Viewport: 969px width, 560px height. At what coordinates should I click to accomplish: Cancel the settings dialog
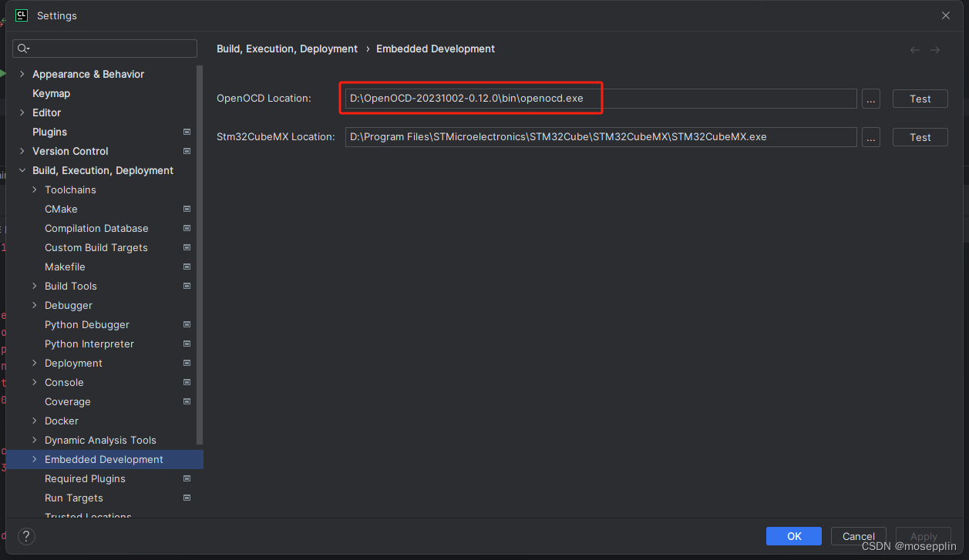coord(858,536)
